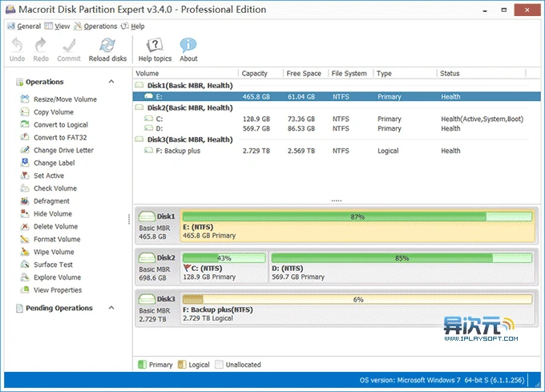The image size is (545, 392).
Task: Sort by the Type column header
Action: coord(405,73)
